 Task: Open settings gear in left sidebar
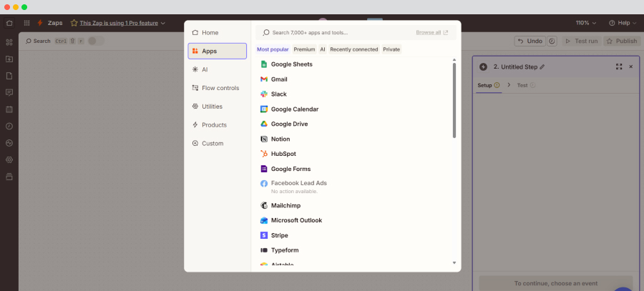9,159
